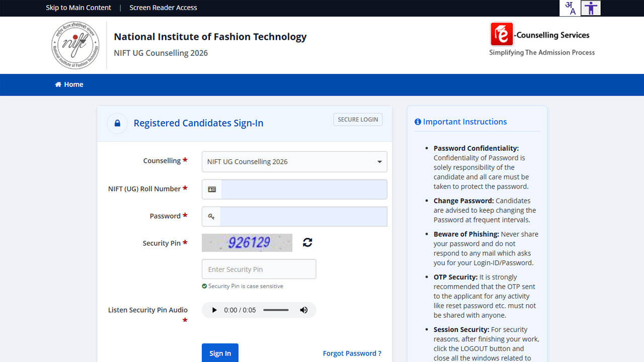This screenshot has width=644, height=362.
Task: Click the Registered Candidates Sign-In heading
Action: coord(198,123)
